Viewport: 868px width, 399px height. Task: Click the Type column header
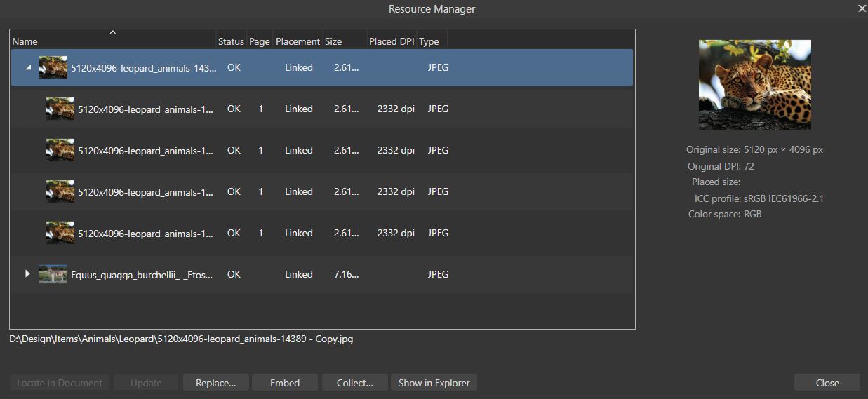(429, 41)
